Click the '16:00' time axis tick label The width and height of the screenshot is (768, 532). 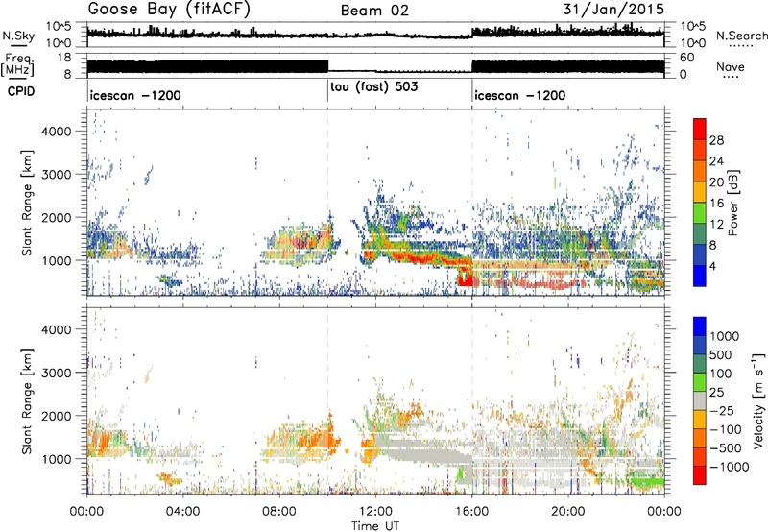[471, 512]
